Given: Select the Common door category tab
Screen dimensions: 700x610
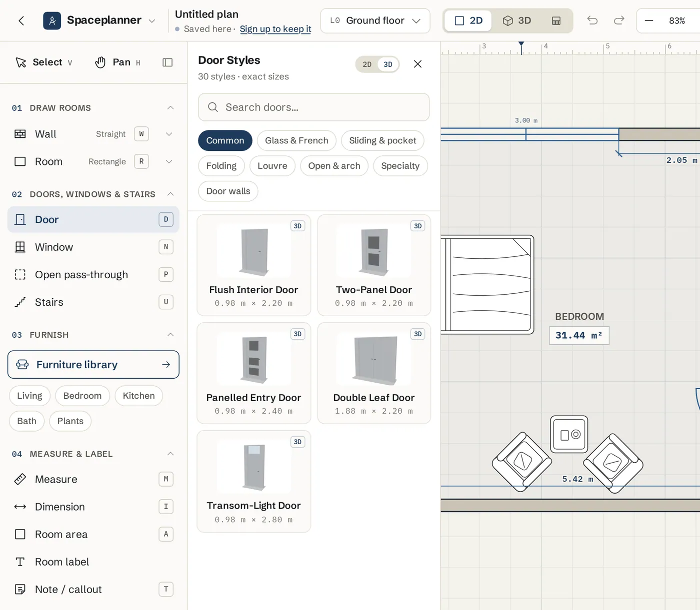Looking at the screenshot, I should (x=225, y=140).
